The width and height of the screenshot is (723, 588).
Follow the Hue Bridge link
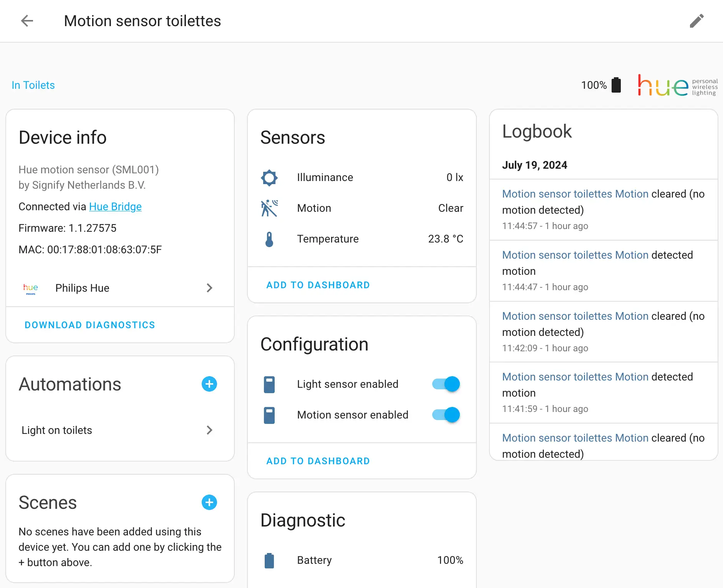115,207
